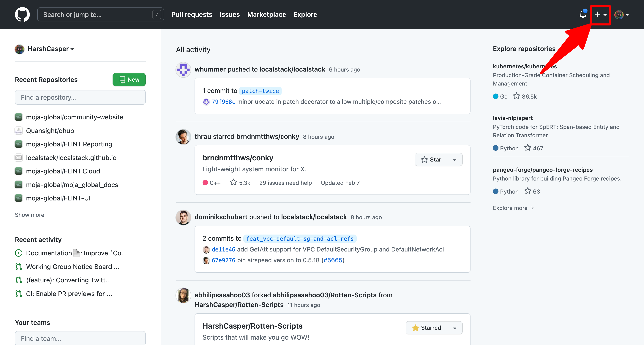644x345 pixels.
Task: Go to Pull requests
Action: (x=192, y=15)
